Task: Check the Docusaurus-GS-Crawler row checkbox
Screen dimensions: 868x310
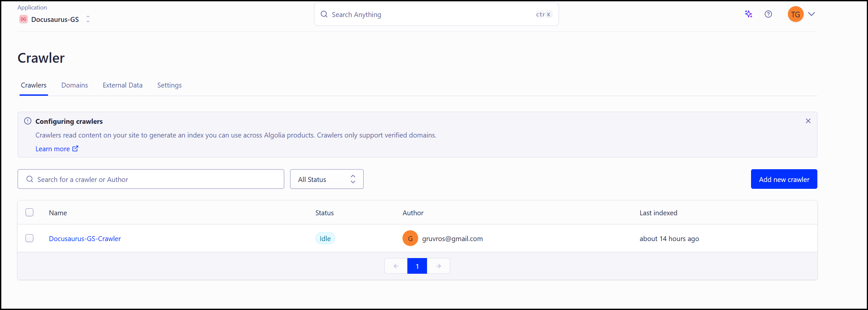Action: [29, 238]
